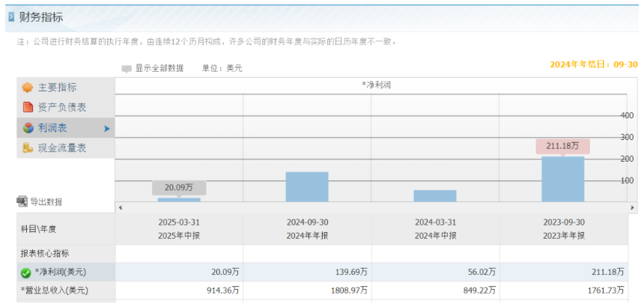Click the chart's left scroll arrow

coord(121,207)
